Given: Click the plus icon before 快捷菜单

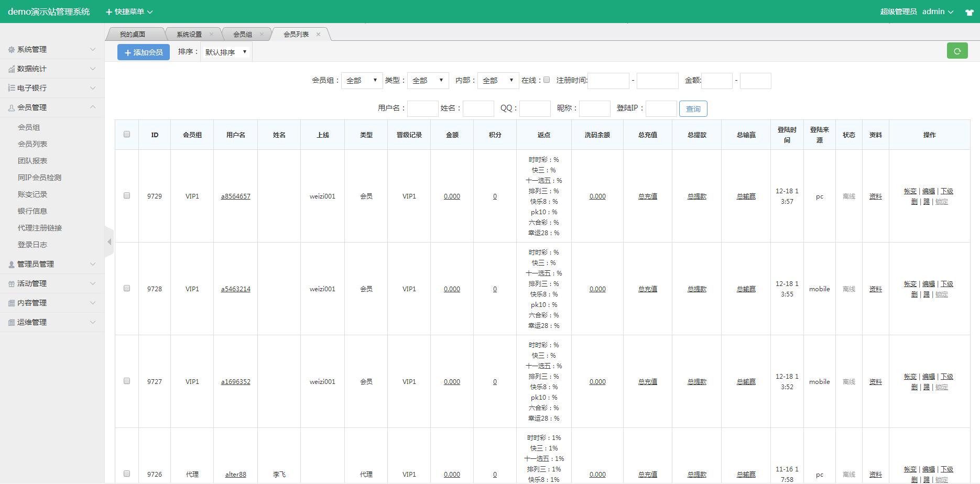Looking at the screenshot, I should click(x=109, y=12).
